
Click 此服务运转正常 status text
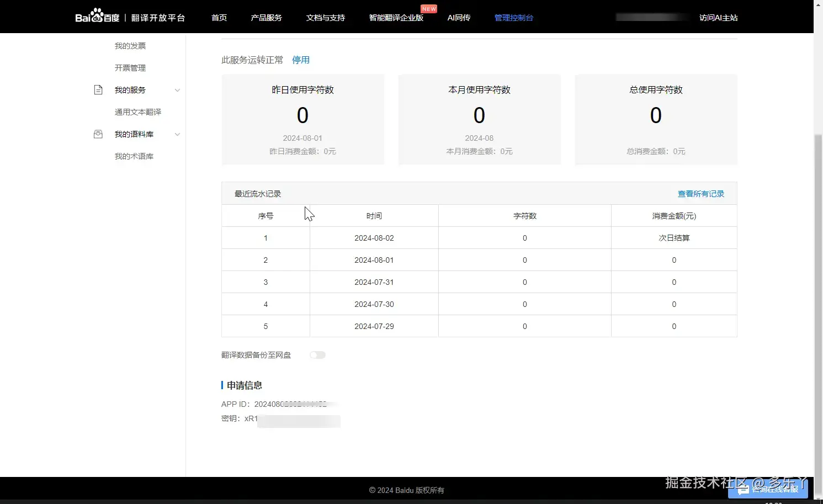[x=252, y=60]
